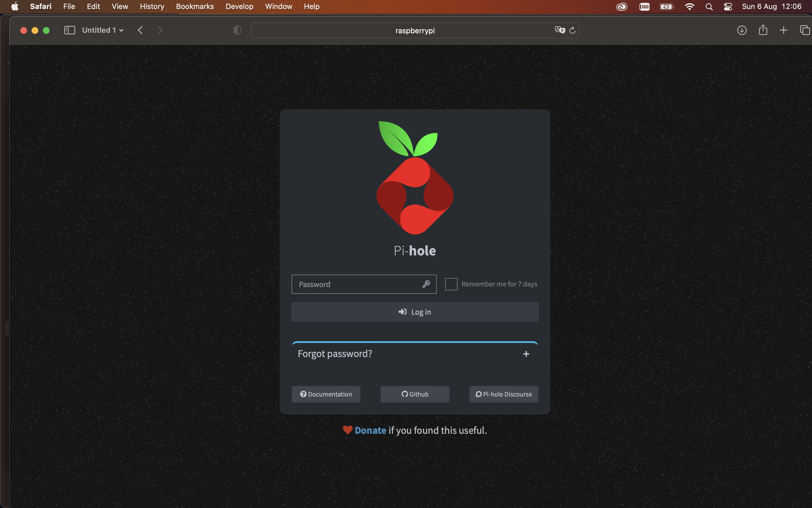Click the Pi-hole raspberry logo
Image resolution: width=812 pixels, height=508 pixels.
415,178
